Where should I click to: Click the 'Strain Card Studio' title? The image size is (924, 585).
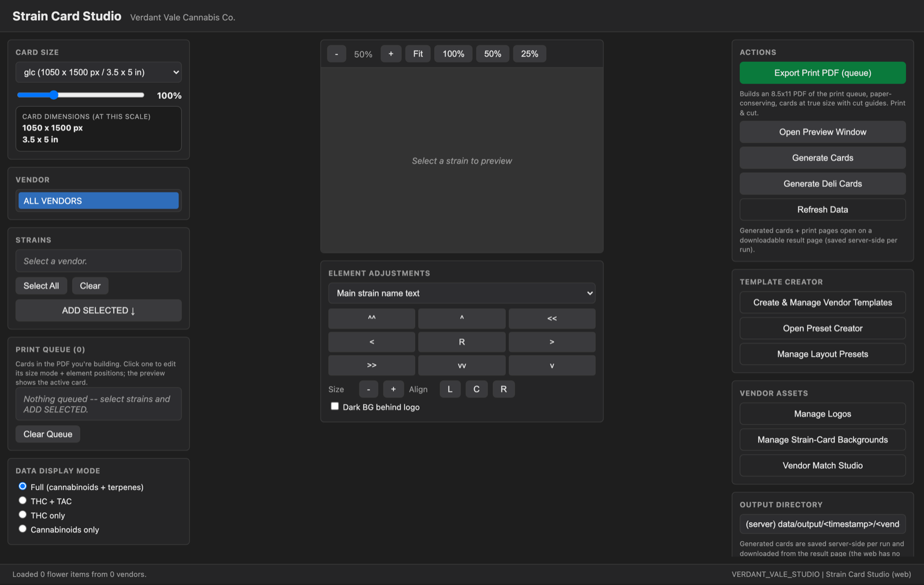pyautogui.click(x=67, y=16)
